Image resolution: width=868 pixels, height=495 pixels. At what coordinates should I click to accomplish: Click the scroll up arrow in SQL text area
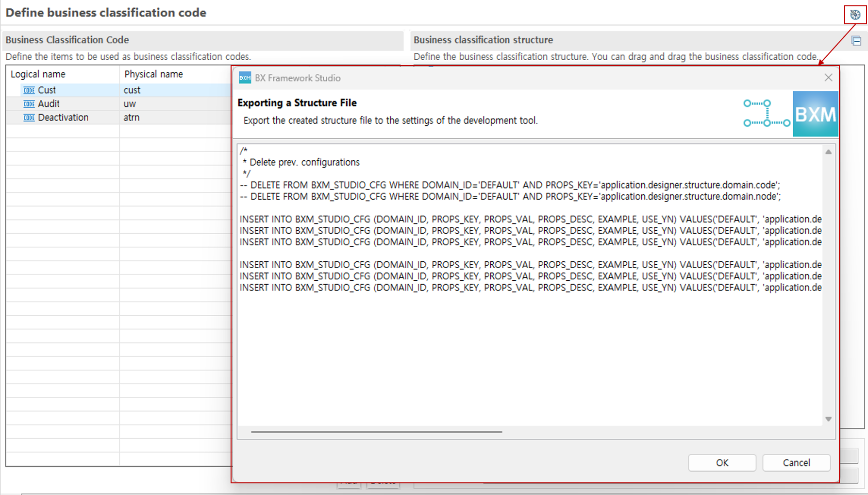coord(828,152)
